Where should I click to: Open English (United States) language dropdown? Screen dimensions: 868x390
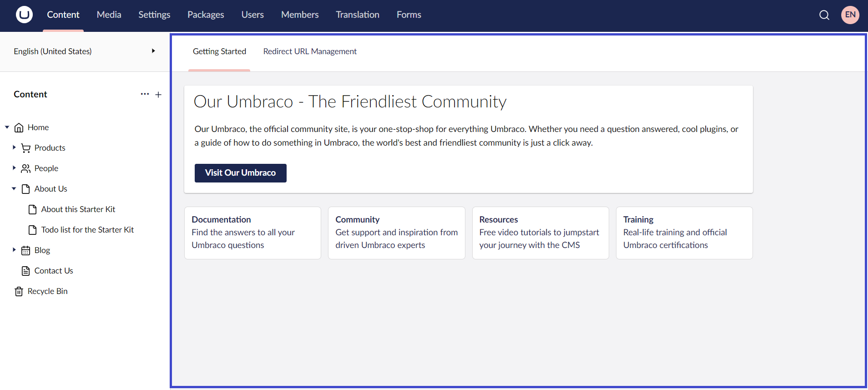tap(85, 51)
